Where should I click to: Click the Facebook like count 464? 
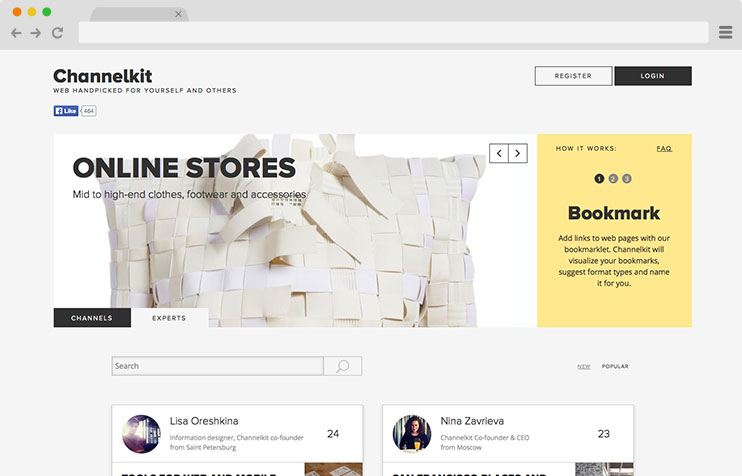pos(88,111)
